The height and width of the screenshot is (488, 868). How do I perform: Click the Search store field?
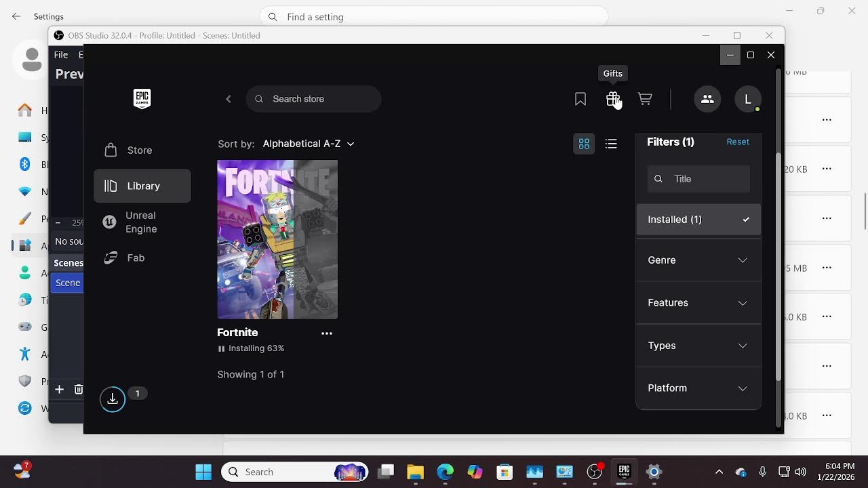[314, 99]
